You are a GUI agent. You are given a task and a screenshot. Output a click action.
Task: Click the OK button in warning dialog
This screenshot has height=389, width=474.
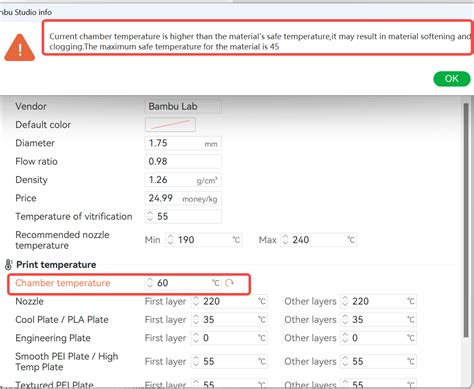tap(452, 79)
